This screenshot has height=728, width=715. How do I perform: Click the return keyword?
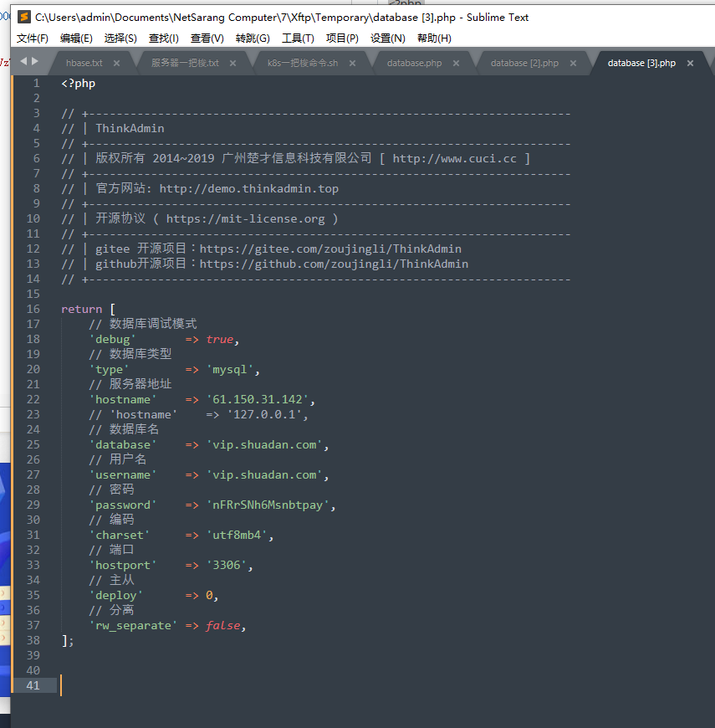click(x=82, y=310)
